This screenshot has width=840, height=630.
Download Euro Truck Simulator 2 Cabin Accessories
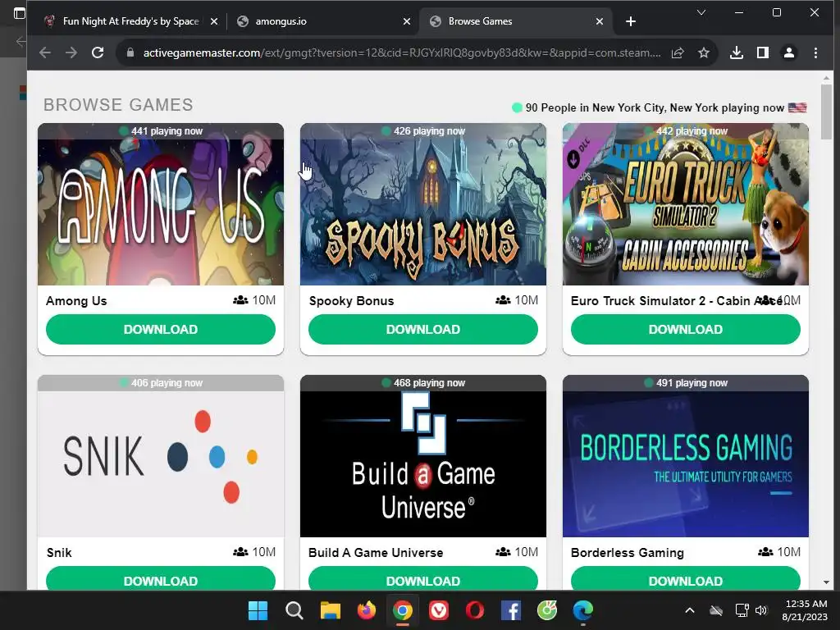coord(686,330)
